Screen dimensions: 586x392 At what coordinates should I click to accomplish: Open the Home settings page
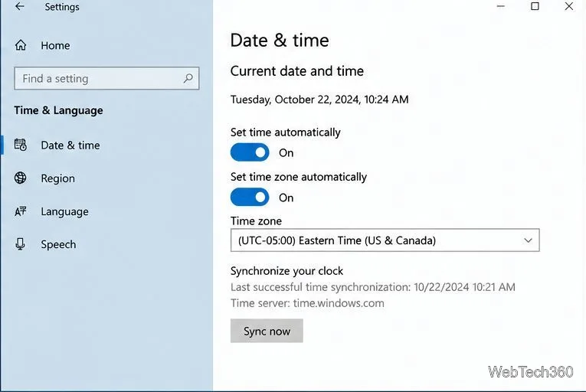(x=55, y=46)
